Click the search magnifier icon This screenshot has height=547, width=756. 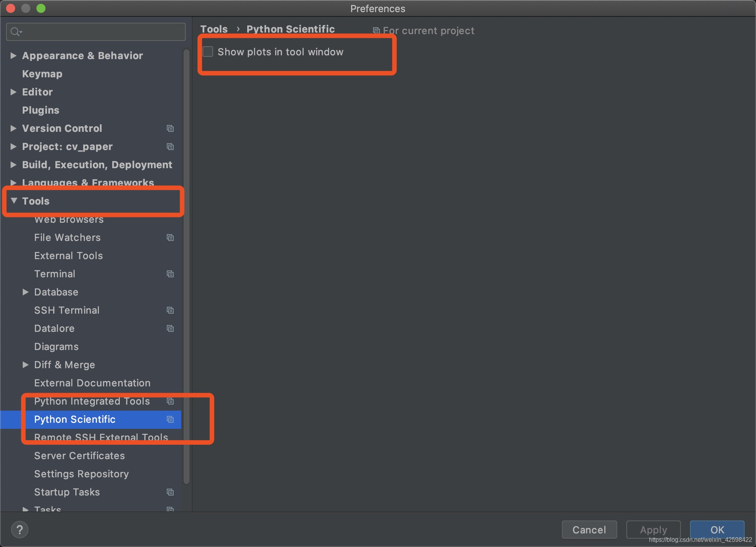(x=15, y=32)
